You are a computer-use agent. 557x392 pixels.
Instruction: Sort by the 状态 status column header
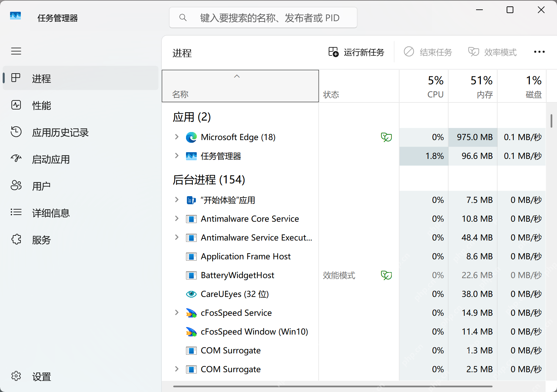359,86
